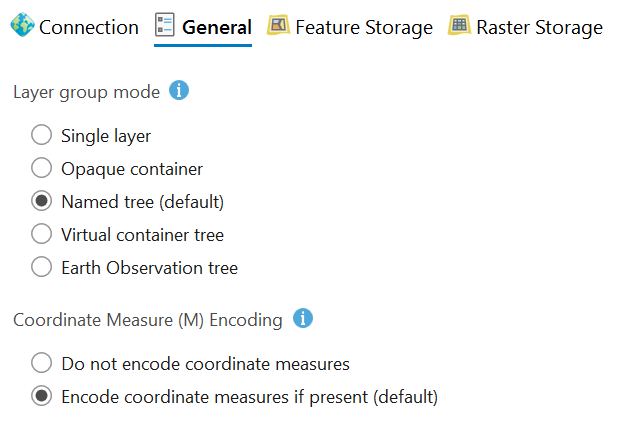Pick the Virtual container tree option

click(41, 234)
